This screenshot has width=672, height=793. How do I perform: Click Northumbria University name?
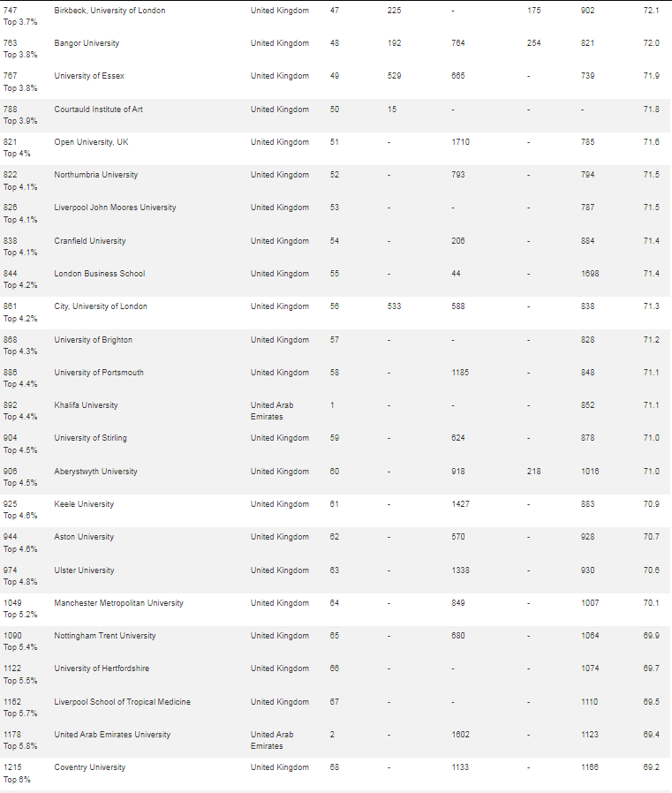pos(96,175)
